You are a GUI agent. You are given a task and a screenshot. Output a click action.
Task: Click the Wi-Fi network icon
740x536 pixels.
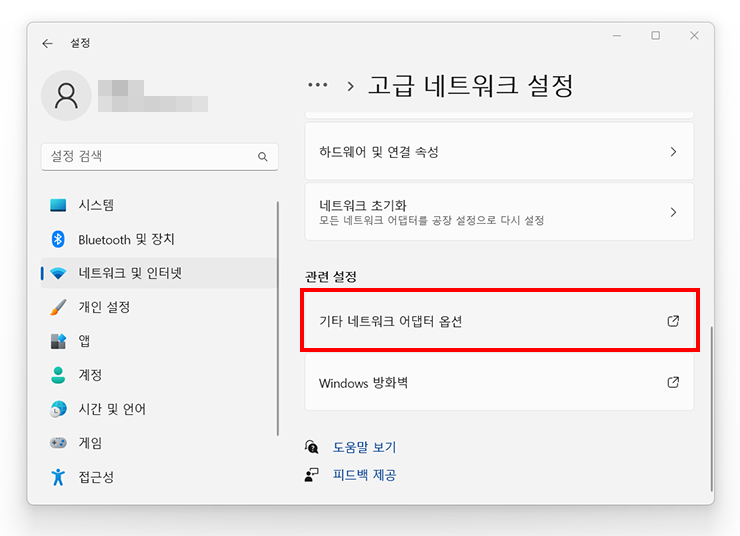click(x=58, y=274)
